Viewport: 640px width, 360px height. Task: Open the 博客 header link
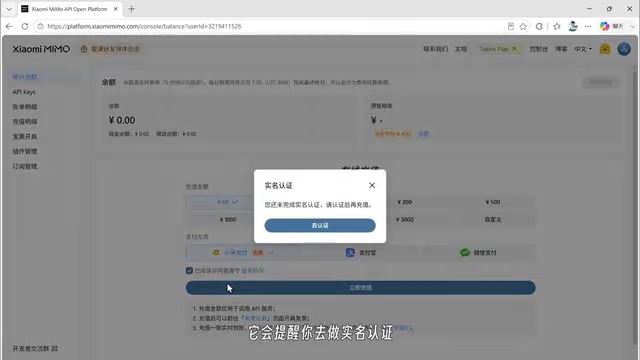click(x=561, y=49)
